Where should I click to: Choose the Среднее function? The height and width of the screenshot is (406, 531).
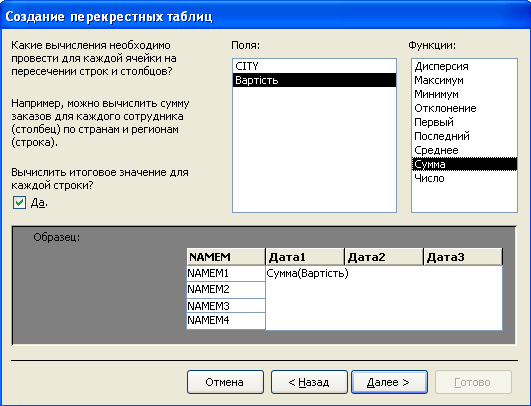pyautogui.click(x=464, y=150)
